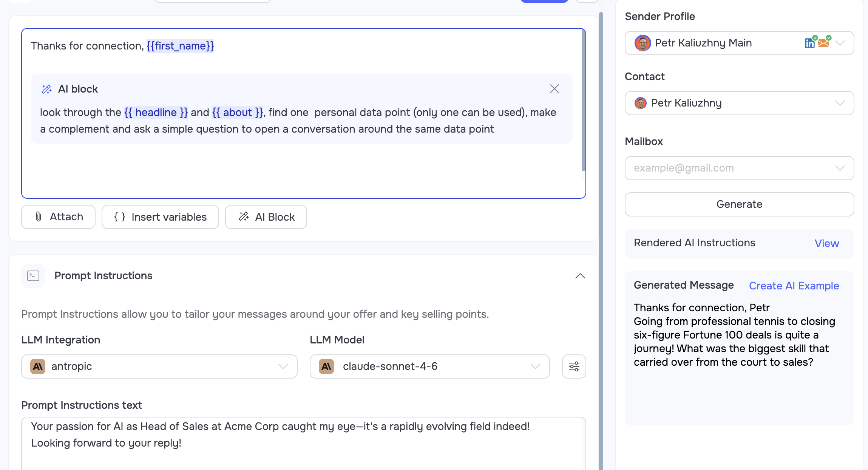Open the LLM Model claude-sonnet-4-6 dropdown
Viewport: 868px width, 470px height.
pos(429,366)
